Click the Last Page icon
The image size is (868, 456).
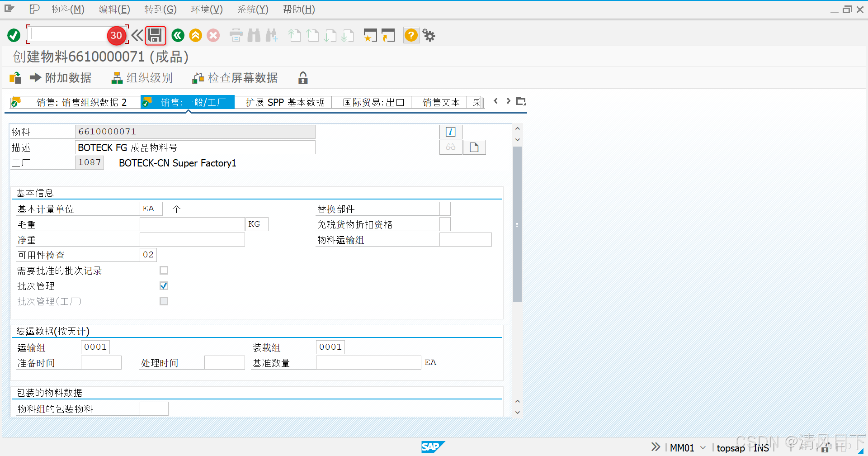click(348, 35)
